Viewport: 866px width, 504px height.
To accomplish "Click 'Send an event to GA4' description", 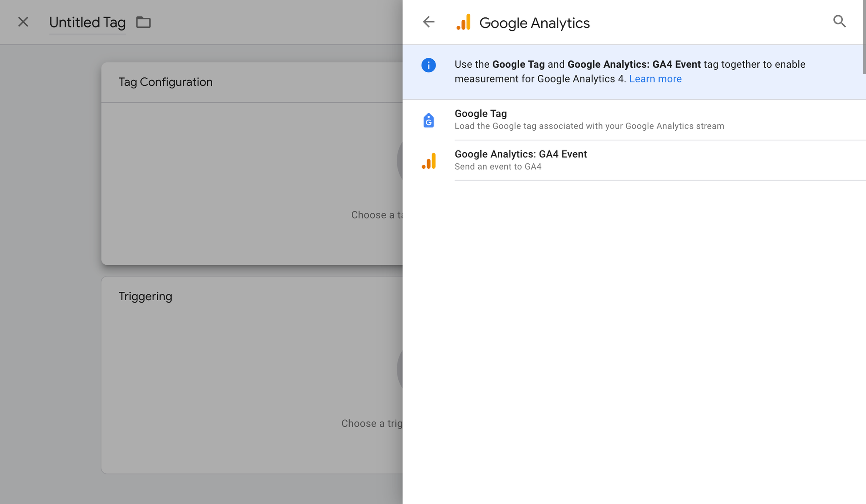I will (498, 167).
